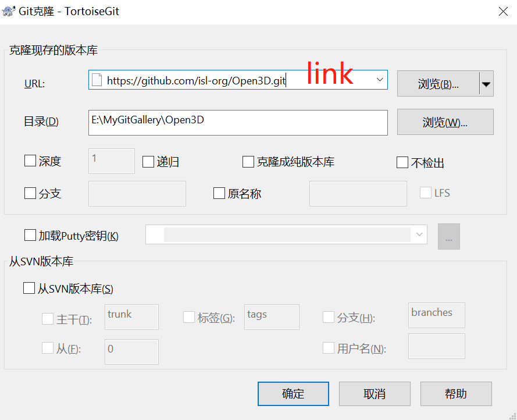The width and height of the screenshot is (517, 420).
Task: Check the 从SVN版本库 checkbox
Action: pos(28,288)
